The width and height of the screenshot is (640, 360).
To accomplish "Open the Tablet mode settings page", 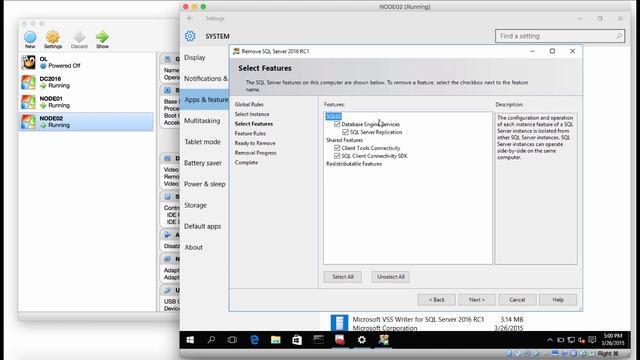I will [x=202, y=142].
